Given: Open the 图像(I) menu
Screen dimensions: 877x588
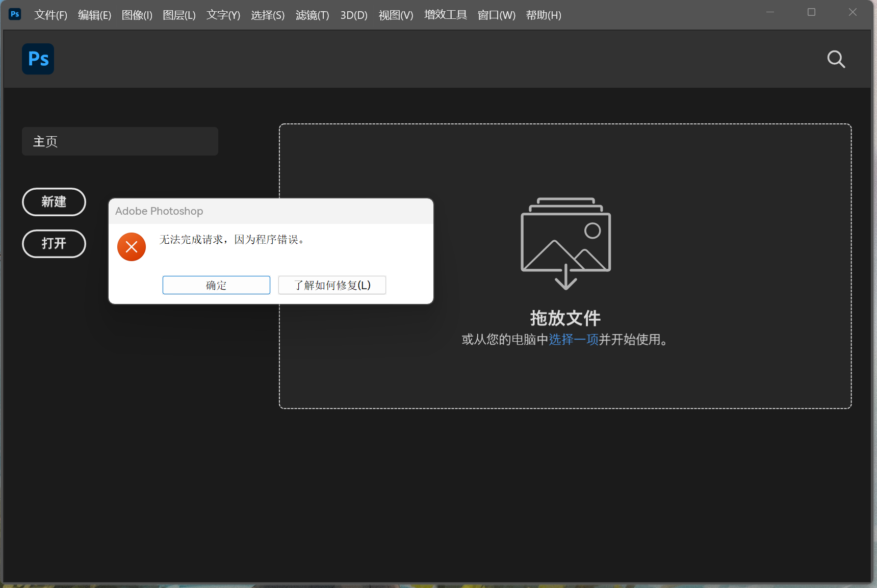Looking at the screenshot, I should click(x=137, y=15).
